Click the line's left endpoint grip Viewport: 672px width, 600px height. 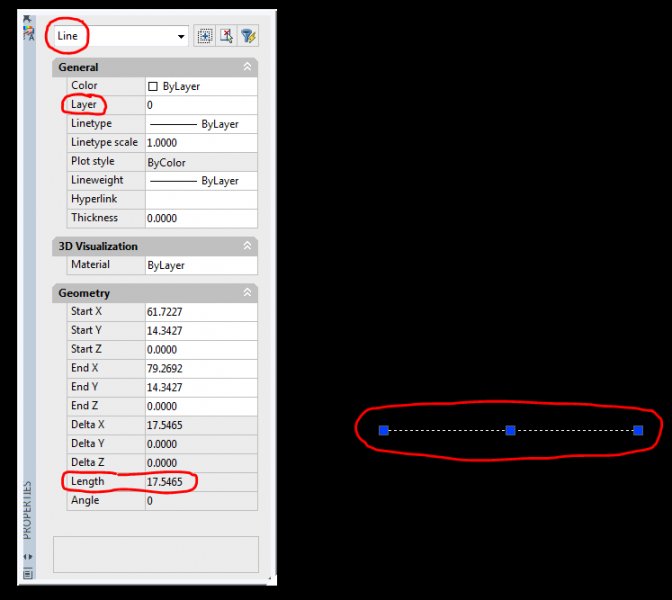384,430
